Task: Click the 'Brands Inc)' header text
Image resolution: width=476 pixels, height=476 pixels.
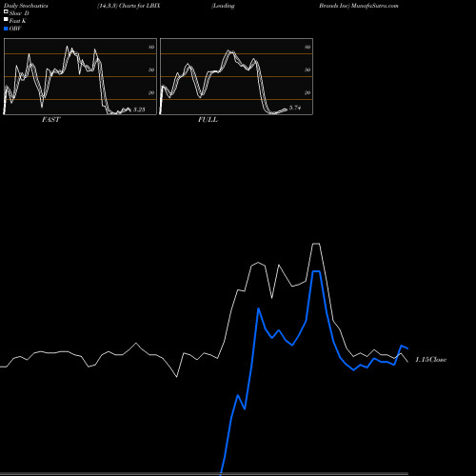Action: pos(334,6)
